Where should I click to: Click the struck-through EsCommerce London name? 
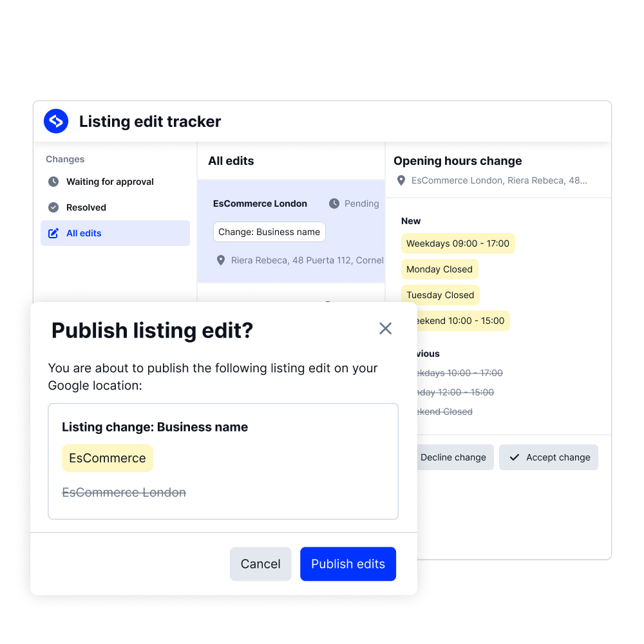coord(124,493)
